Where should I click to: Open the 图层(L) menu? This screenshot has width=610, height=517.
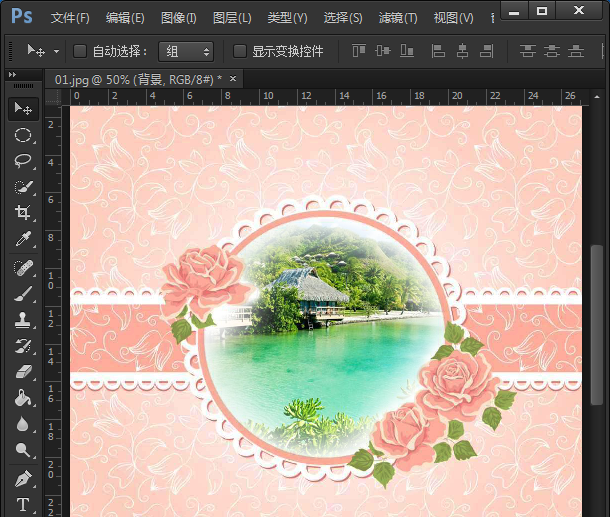coord(232,18)
